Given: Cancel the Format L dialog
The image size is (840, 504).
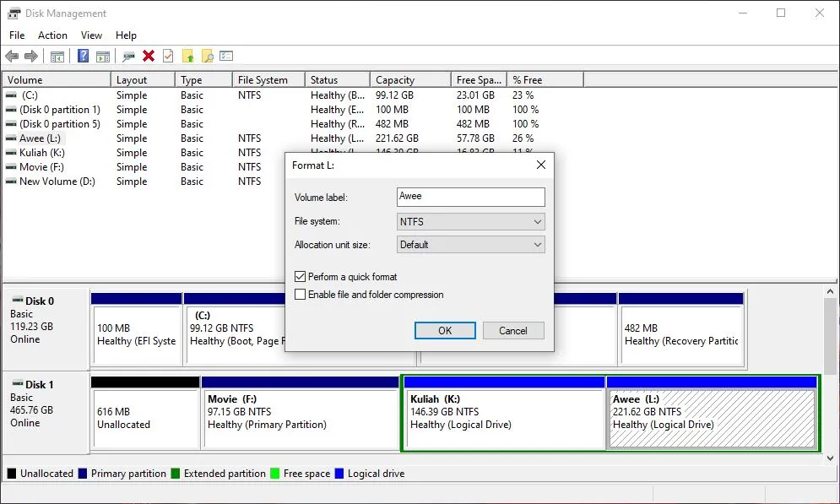Looking at the screenshot, I should (513, 330).
